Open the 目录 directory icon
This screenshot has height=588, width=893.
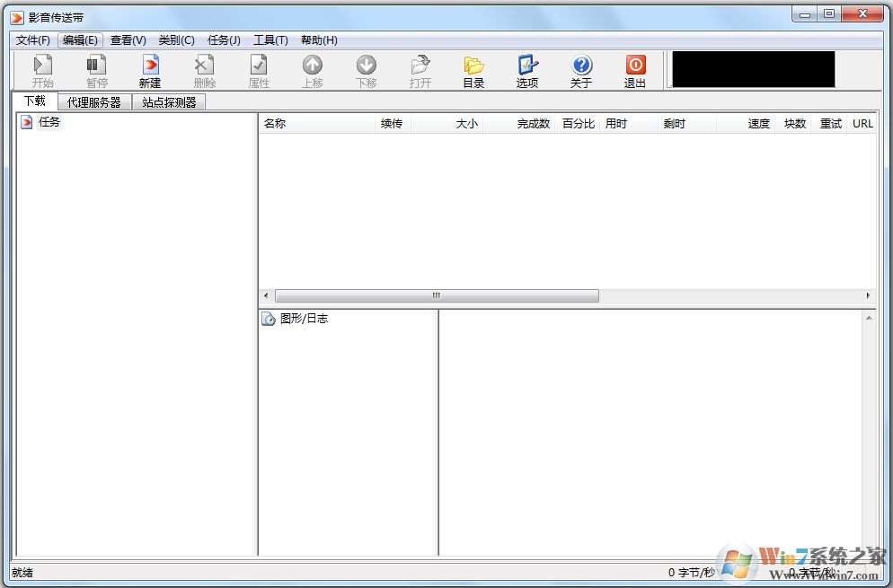(x=473, y=70)
